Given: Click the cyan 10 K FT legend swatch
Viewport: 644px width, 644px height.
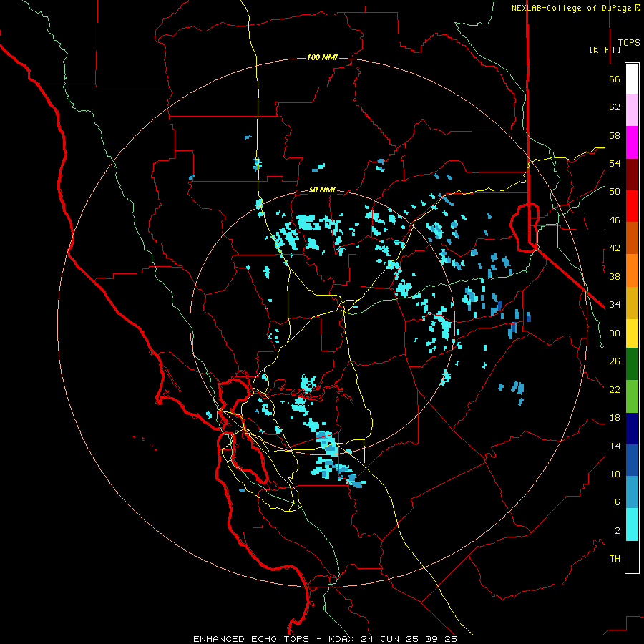Looking at the screenshot, I should point(632,525).
